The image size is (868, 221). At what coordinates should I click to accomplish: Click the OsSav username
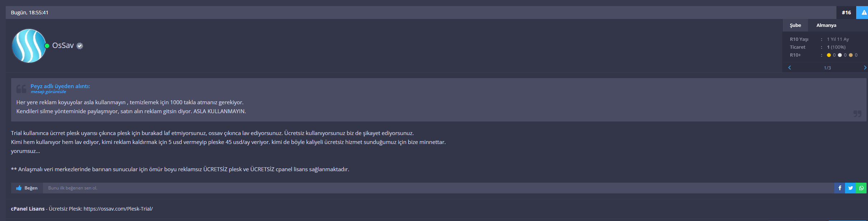click(63, 45)
